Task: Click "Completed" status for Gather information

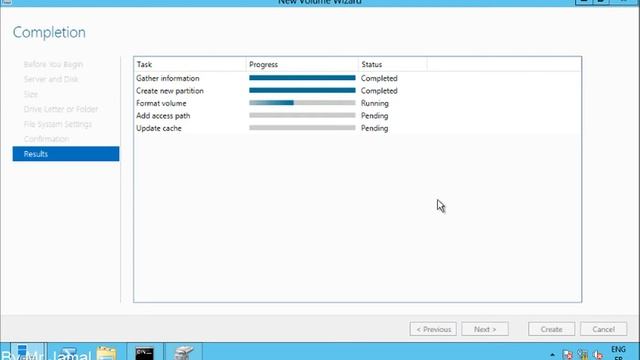Action: (379, 78)
